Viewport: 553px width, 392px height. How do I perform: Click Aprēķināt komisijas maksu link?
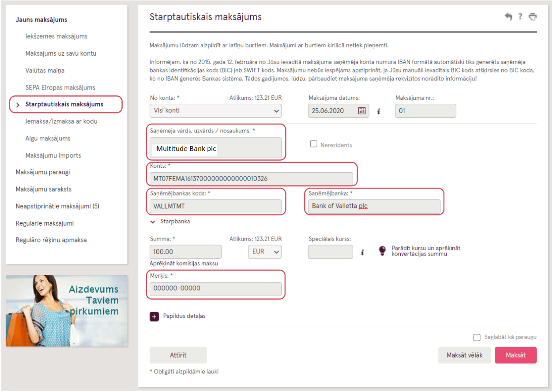pos(184,264)
